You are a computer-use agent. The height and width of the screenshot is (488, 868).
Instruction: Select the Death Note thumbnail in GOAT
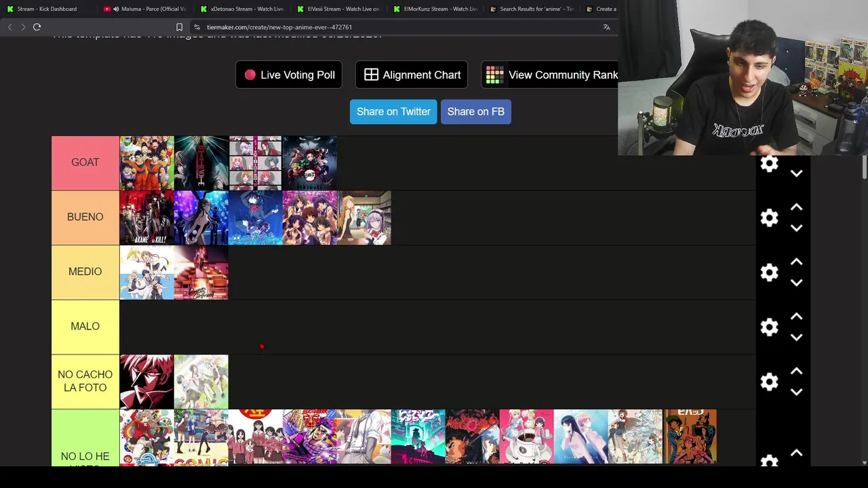point(201,163)
